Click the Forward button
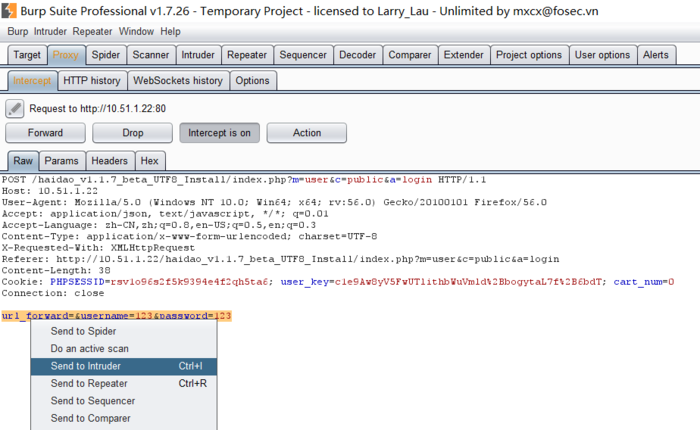700x430 pixels. [45, 133]
